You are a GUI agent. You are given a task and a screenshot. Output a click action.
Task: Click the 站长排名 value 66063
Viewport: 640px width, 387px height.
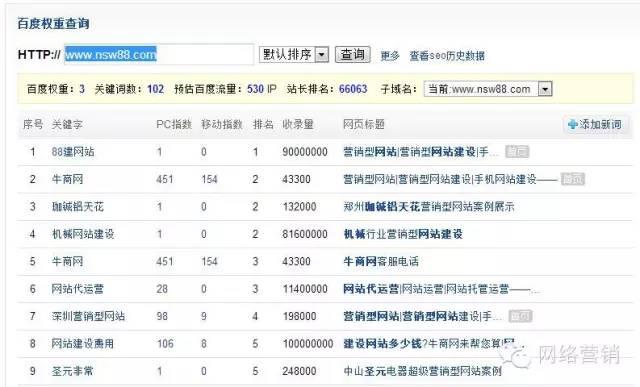pos(353,89)
